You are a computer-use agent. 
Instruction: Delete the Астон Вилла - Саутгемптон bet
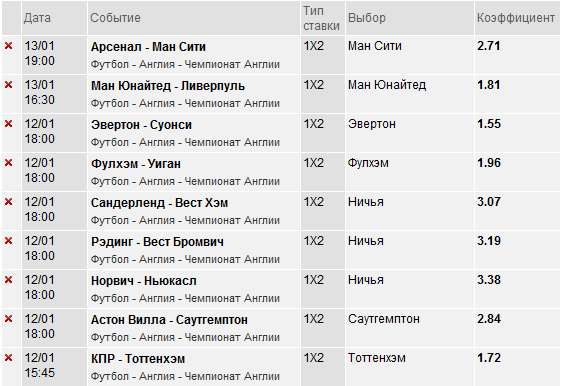click(x=8, y=319)
